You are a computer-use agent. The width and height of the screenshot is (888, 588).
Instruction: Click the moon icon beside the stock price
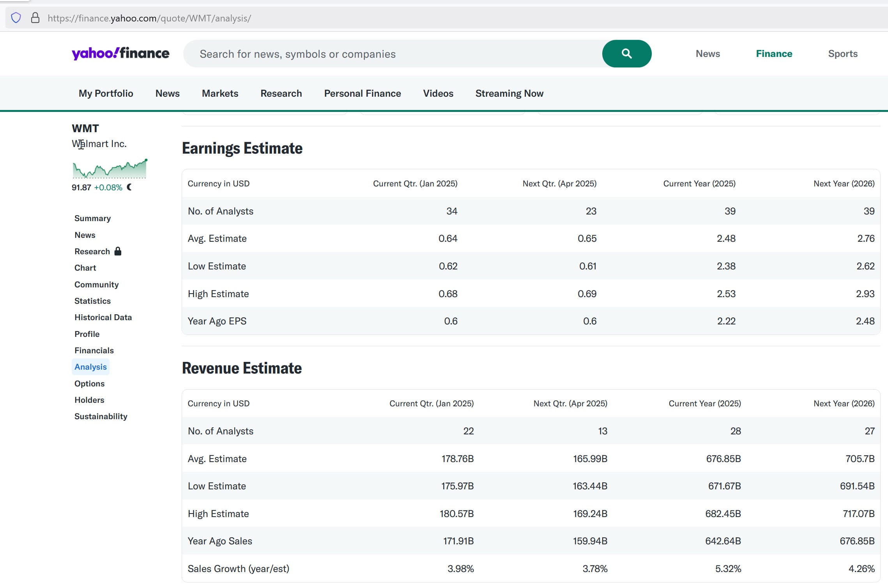(x=129, y=188)
